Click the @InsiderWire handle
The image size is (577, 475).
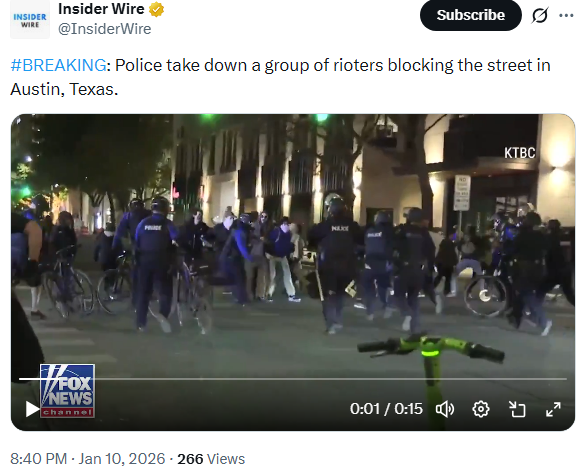tap(105, 29)
